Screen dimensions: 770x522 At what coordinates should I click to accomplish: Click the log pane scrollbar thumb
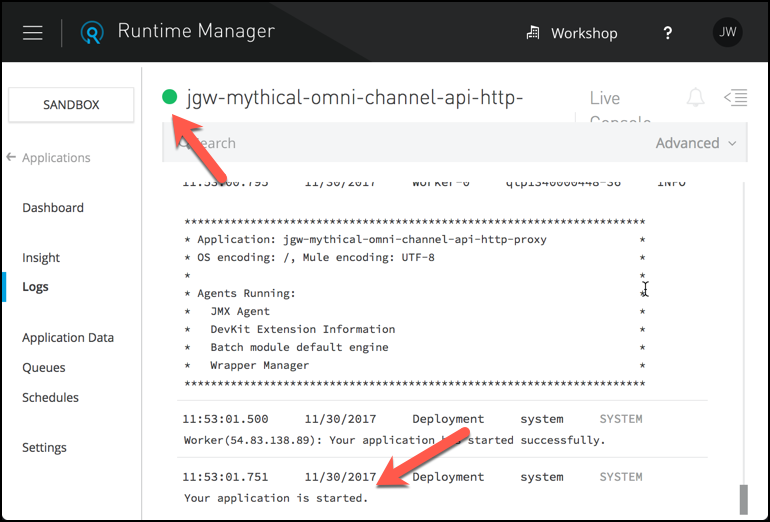pos(743,499)
